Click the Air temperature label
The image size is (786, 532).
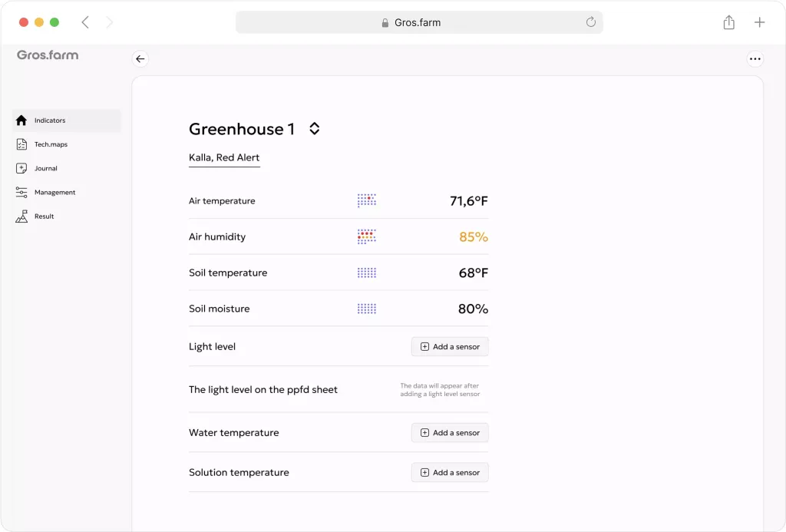click(222, 201)
